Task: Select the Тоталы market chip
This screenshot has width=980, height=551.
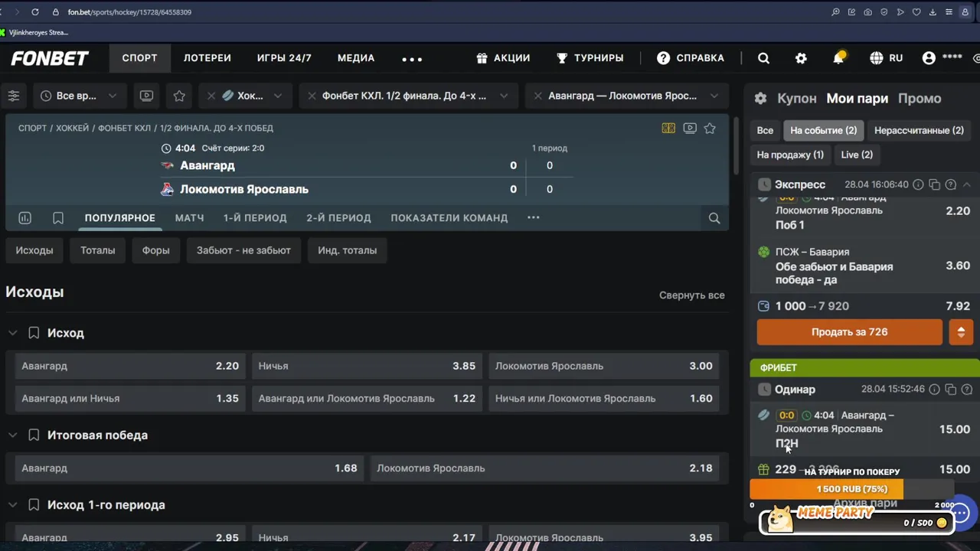Action: click(98, 250)
